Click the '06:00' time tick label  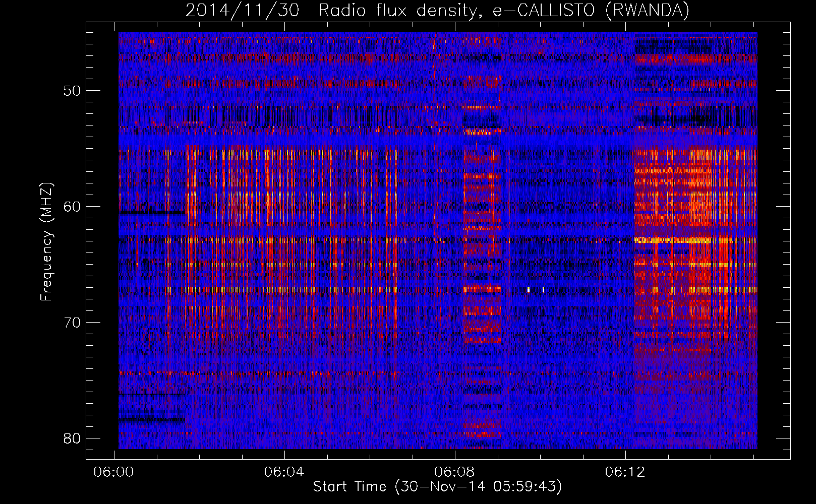coord(114,472)
